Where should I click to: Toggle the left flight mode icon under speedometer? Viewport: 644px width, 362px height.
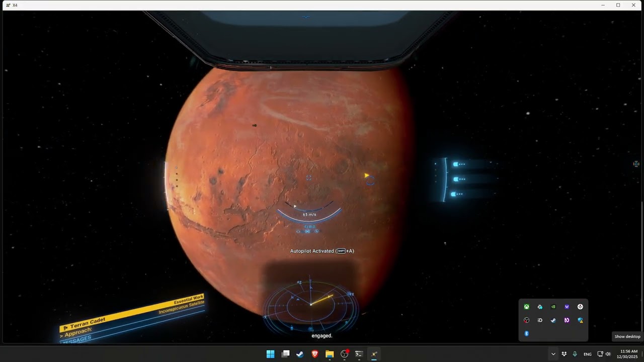(x=298, y=231)
